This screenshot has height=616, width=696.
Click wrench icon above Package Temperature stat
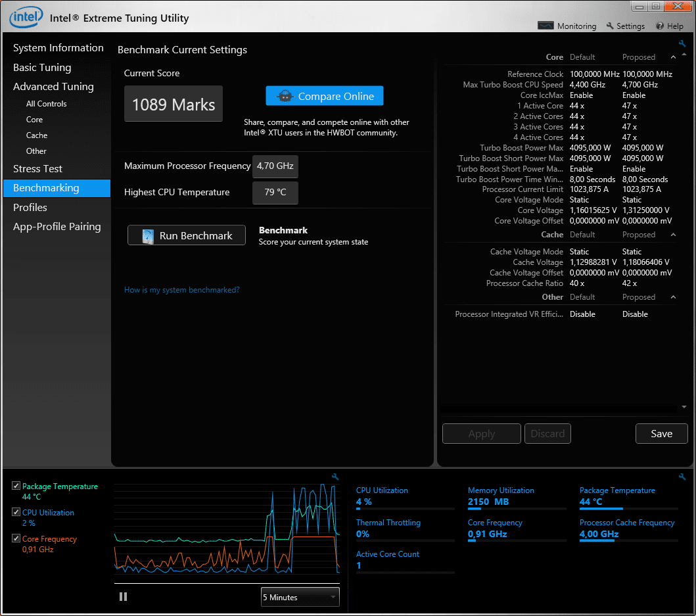click(x=682, y=477)
